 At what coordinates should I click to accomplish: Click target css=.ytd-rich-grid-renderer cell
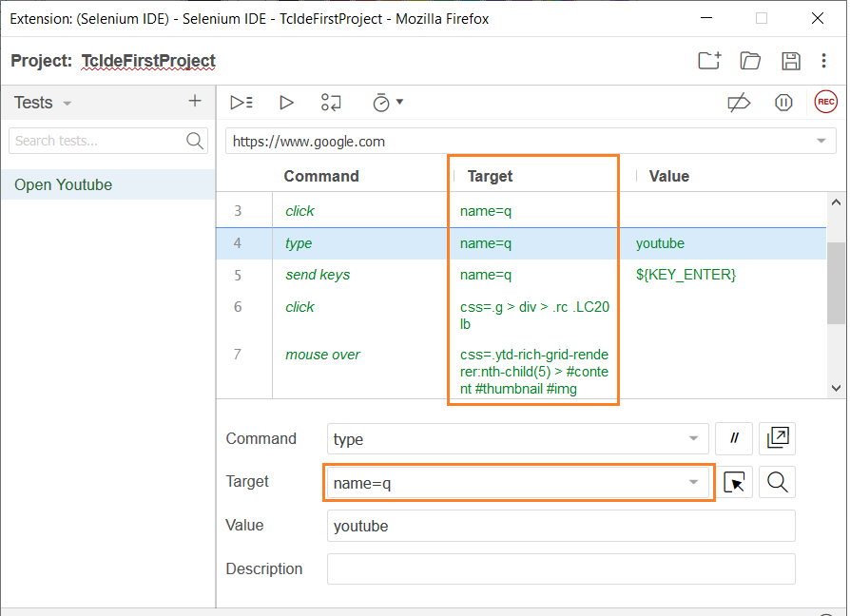[x=534, y=372]
